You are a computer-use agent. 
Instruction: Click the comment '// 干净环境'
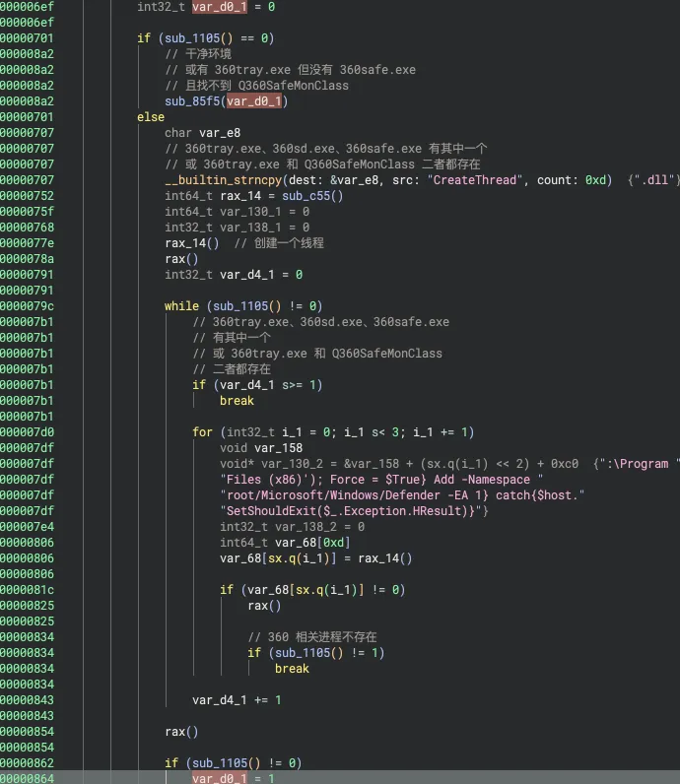198,53
